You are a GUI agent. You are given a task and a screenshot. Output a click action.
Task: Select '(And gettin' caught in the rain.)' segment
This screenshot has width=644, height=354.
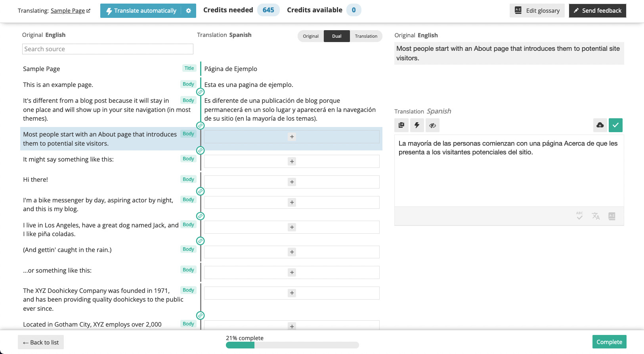click(x=67, y=250)
